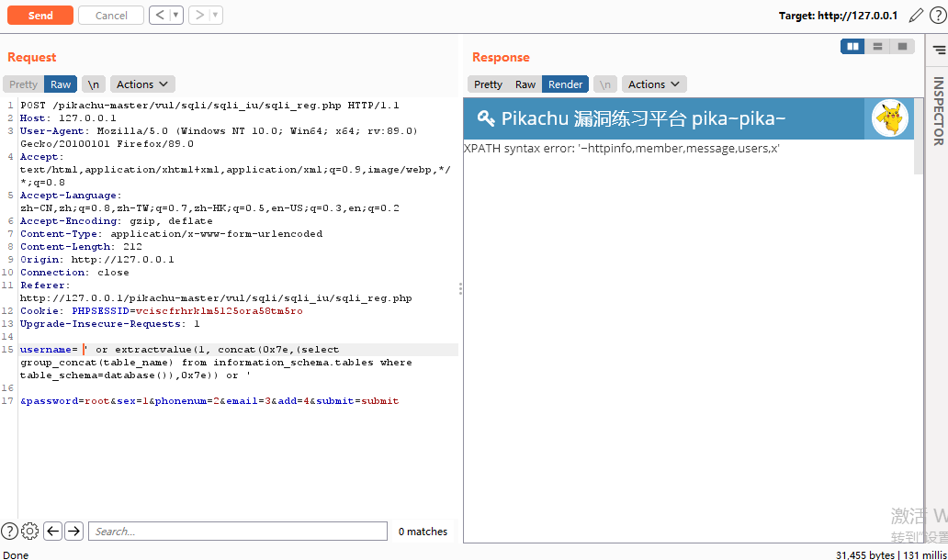Viewport: 948px width, 560px height.
Task: Click the username parameter payload line
Action: click(239, 350)
